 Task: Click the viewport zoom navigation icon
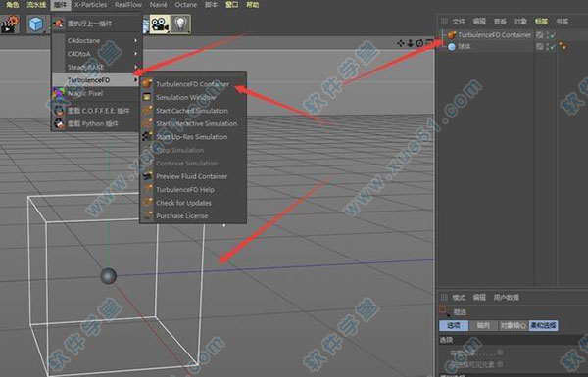411,43
